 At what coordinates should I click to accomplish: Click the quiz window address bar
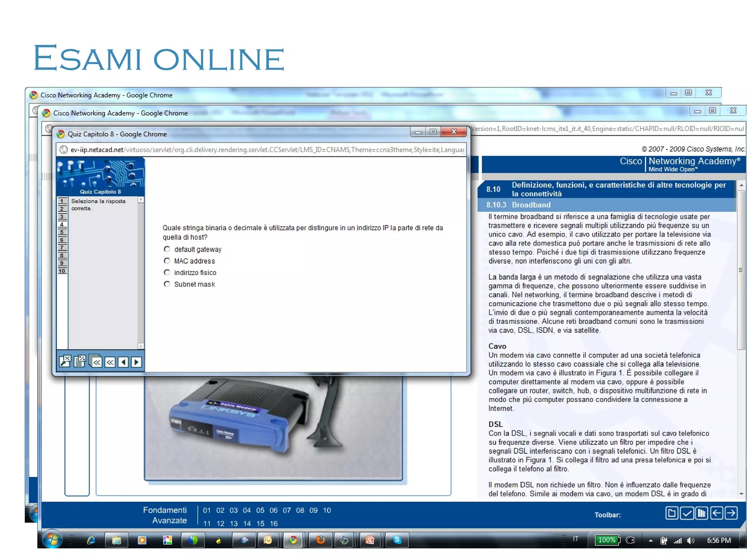click(261, 150)
